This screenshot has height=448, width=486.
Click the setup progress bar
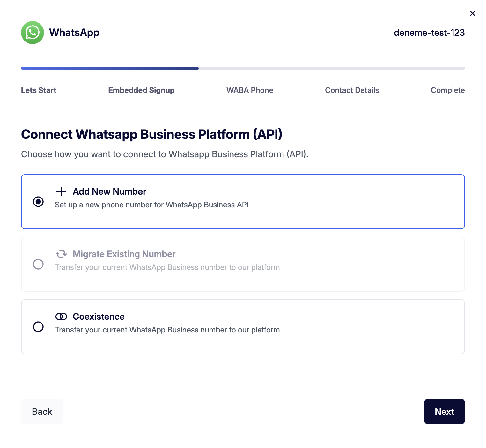(243, 68)
